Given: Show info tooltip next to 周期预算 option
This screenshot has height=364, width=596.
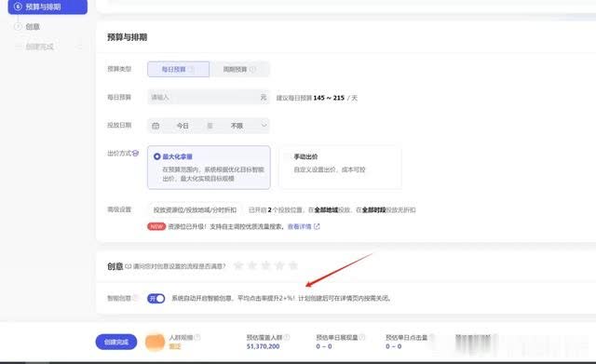Looking at the screenshot, I should [x=252, y=69].
